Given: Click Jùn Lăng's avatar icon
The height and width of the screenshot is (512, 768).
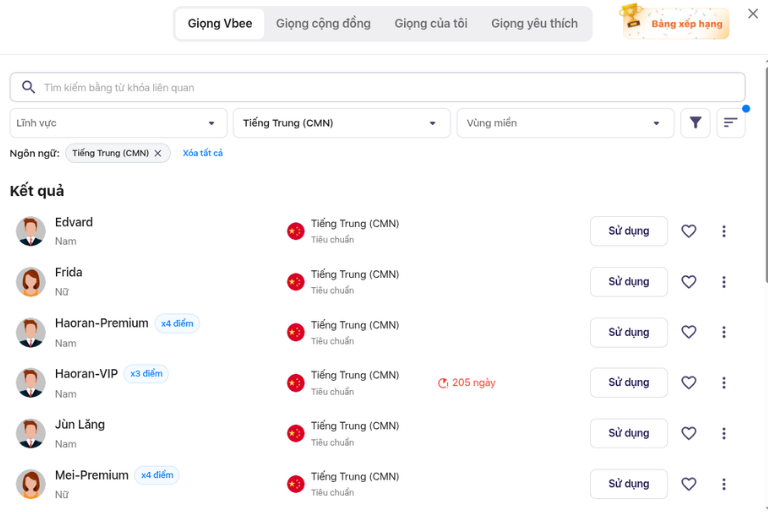Looking at the screenshot, I should pyautogui.click(x=30, y=433).
